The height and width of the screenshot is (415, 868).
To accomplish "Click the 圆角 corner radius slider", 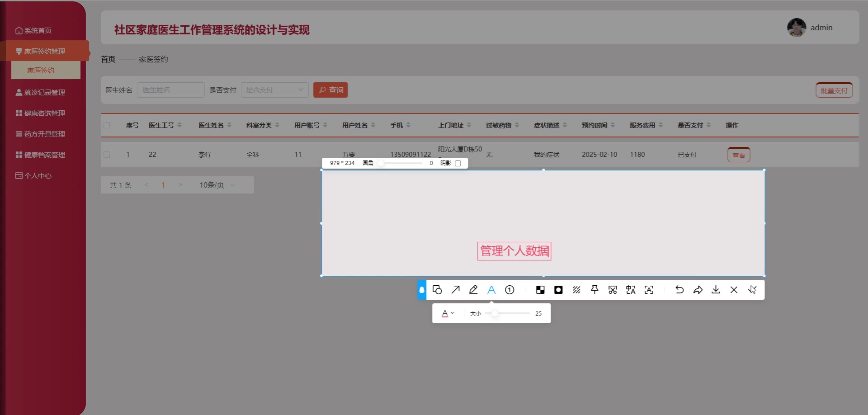I will click(401, 163).
